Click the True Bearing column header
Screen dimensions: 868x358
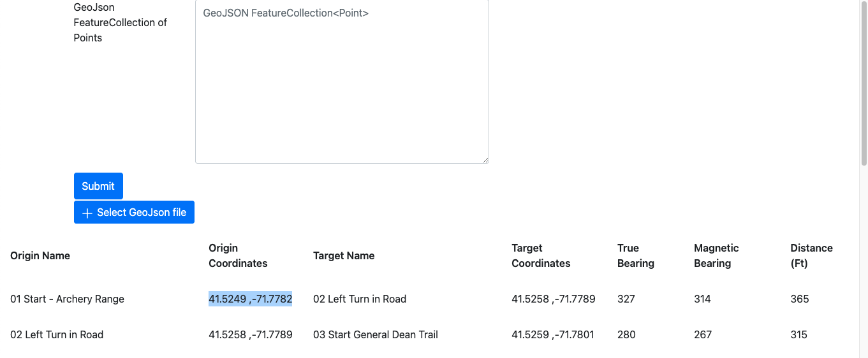pyautogui.click(x=635, y=255)
